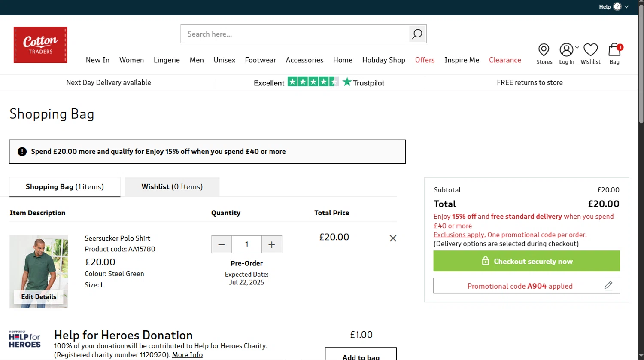Screen dimensions: 644x360
Task: Click the Cotton Traders logo
Action: pyautogui.click(x=40, y=45)
